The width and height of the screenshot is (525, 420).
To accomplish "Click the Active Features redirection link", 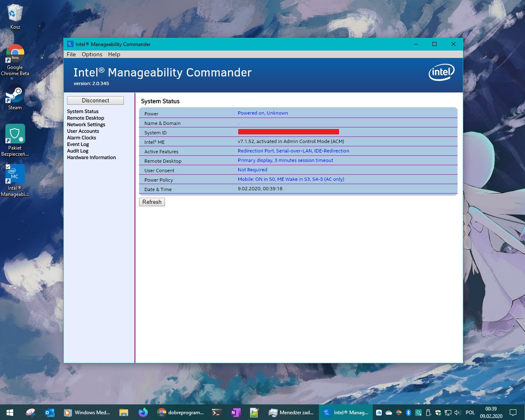I will click(x=293, y=151).
